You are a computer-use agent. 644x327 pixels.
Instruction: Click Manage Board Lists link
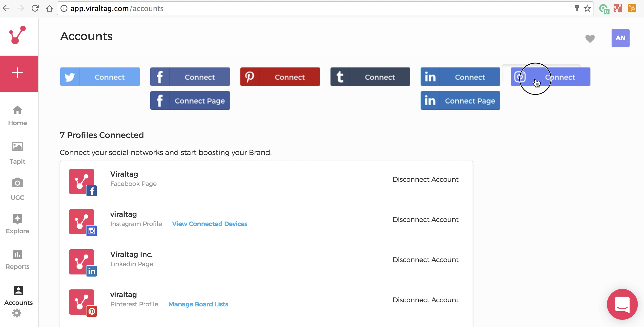(x=198, y=304)
